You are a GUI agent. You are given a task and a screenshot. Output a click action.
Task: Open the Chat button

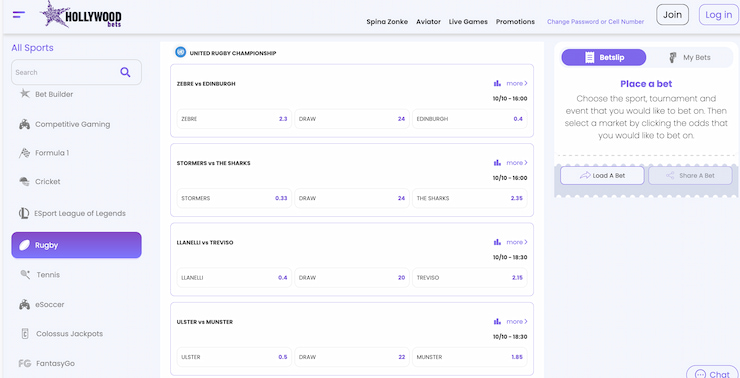[x=713, y=373]
